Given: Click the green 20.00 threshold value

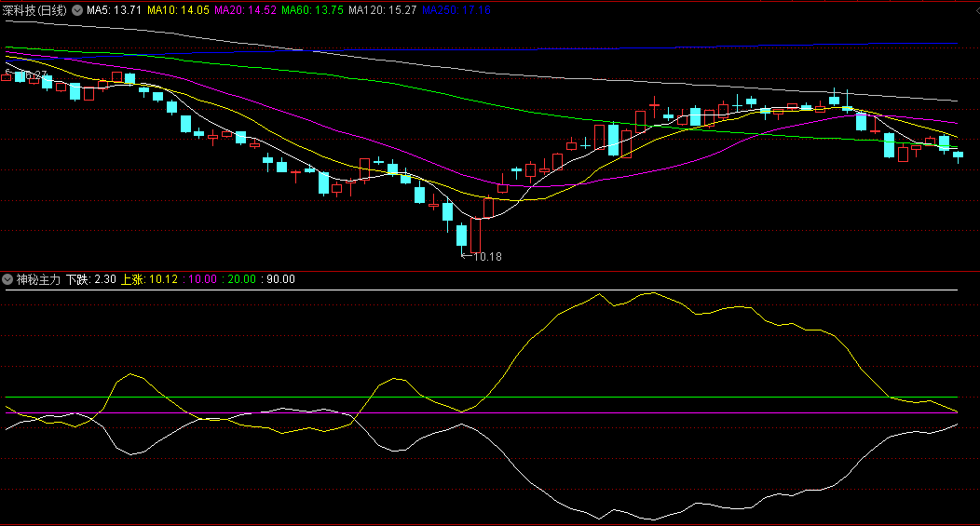Looking at the screenshot, I should 242,279.
